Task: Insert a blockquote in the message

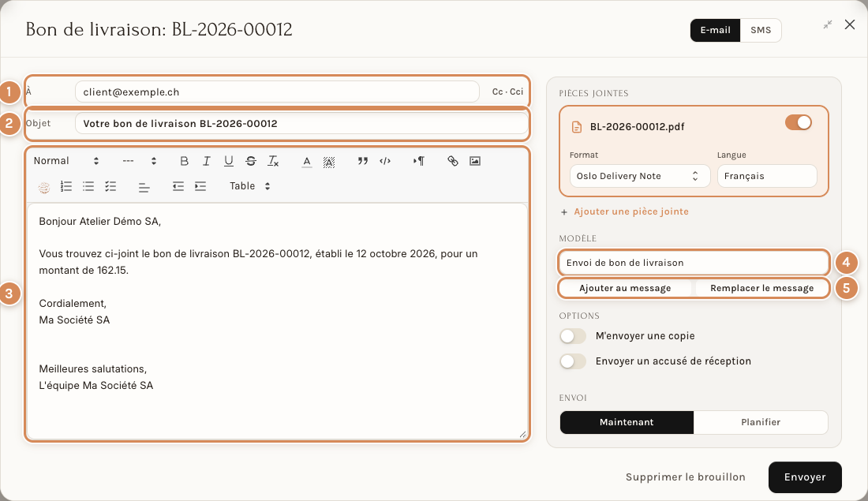Action: click(363, 161)
